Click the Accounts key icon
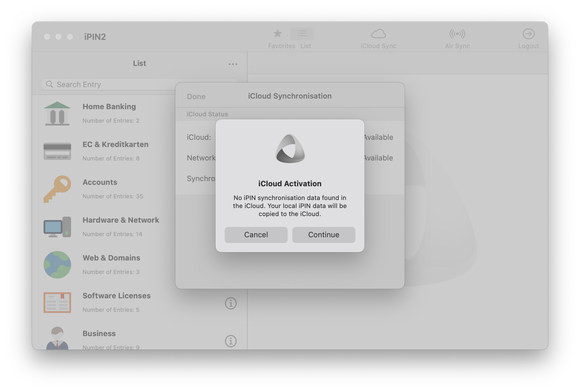 click(x=57, y=189)
